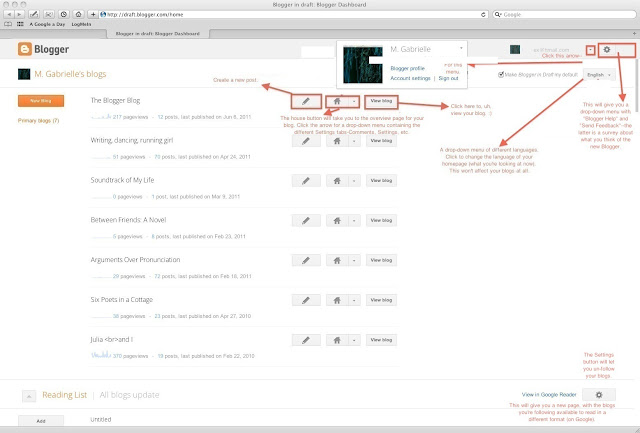Image resolution: width=640 pixels, height=433 pixels.
Task: View blog for Writing, dancing, running girl
Action: click(381, 141)
